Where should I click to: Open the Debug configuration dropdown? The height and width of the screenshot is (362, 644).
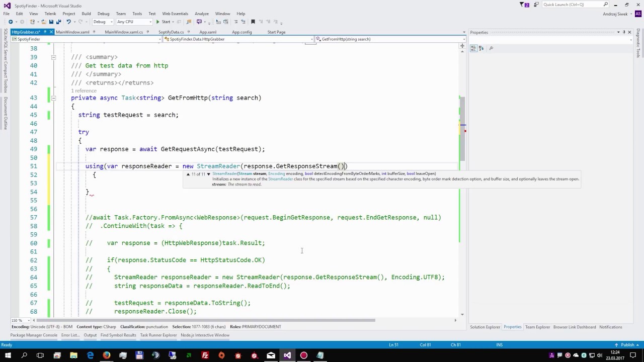coord(103,22)
